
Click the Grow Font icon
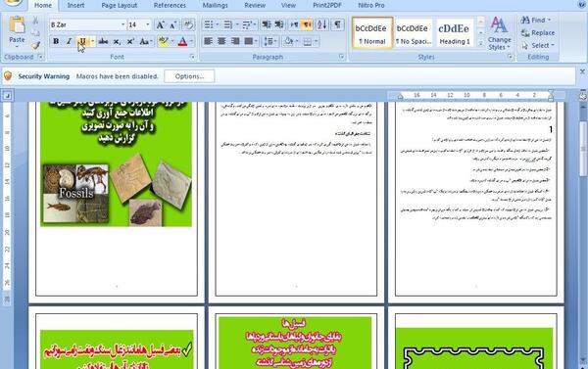pos(160,24)
